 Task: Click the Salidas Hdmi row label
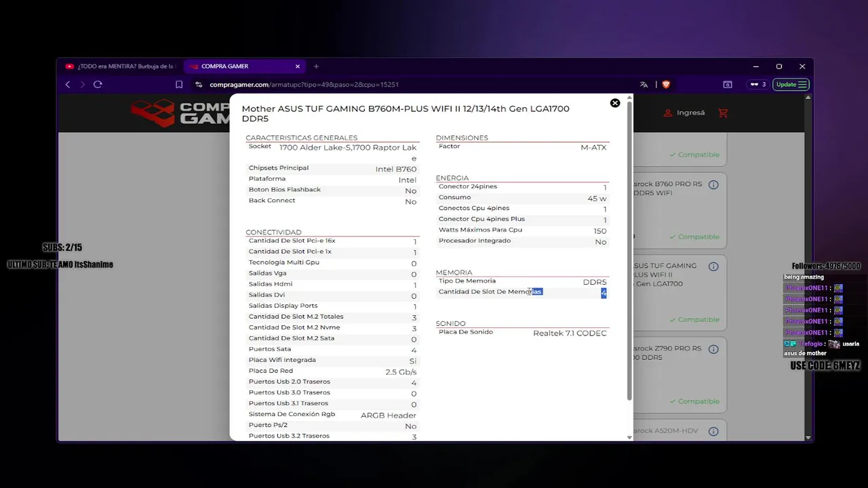tap(271, 284)
